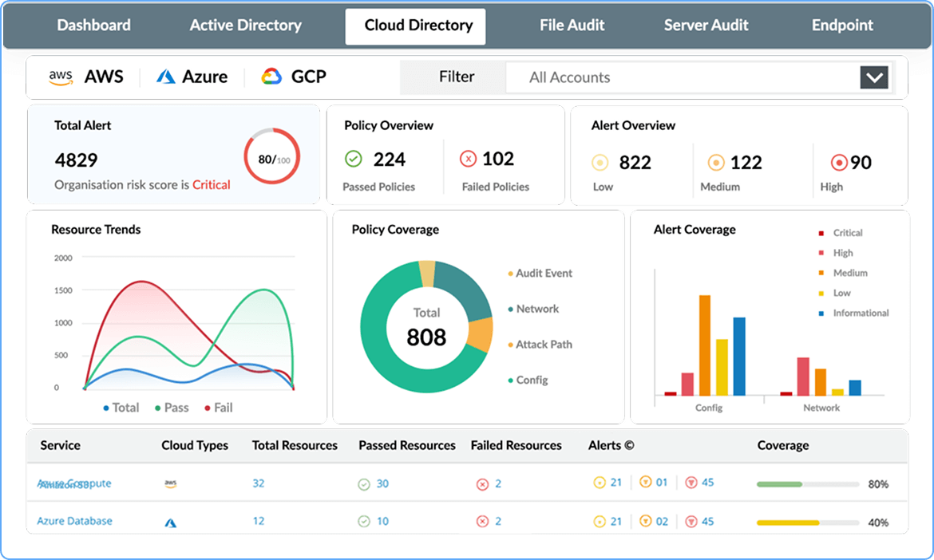
Task: Click the 80% coverage progress bar
Action: point(806,483)
